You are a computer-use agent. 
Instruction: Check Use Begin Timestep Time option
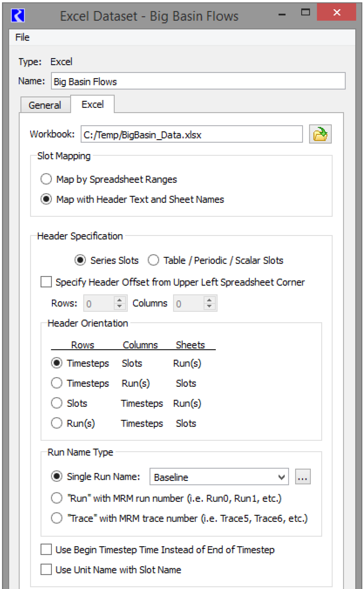tap(46, 550)
